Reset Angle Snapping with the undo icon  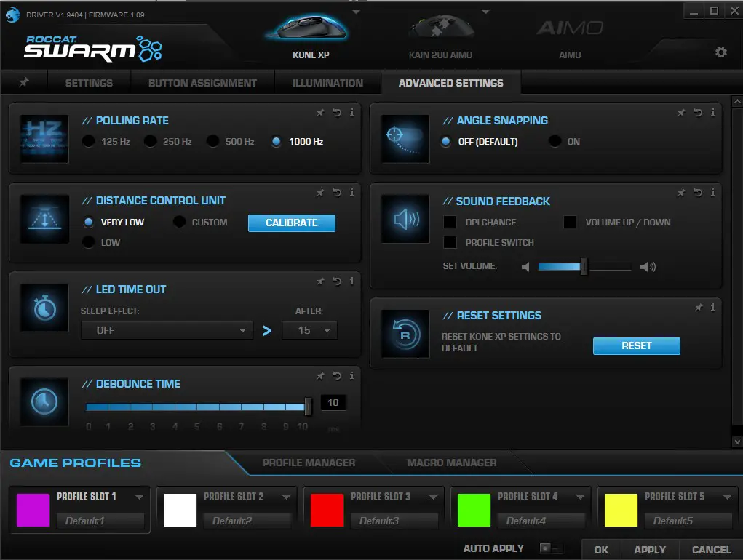pyautogui.click(x=698, y=113)
